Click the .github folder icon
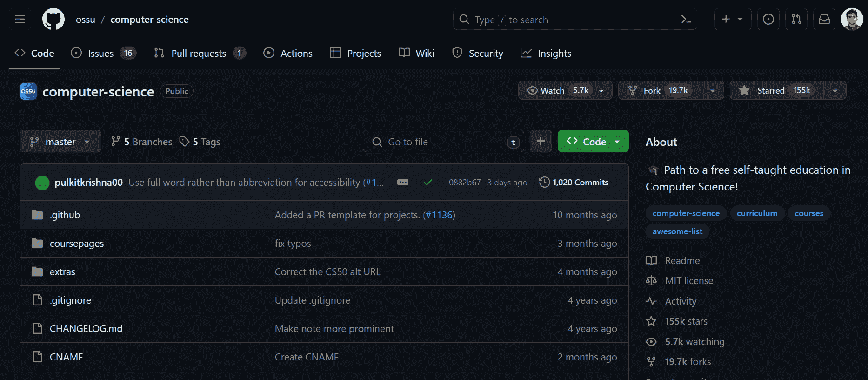The height and width of the screenshot is (380, 868). tap(37, 215)
